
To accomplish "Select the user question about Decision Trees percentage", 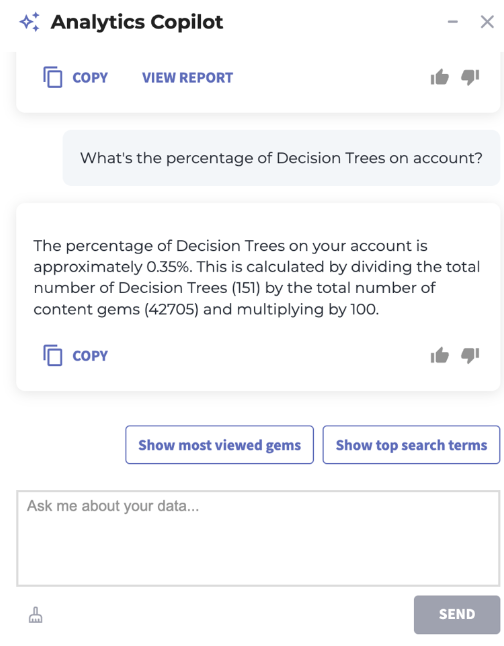I will tap(281, 158).
